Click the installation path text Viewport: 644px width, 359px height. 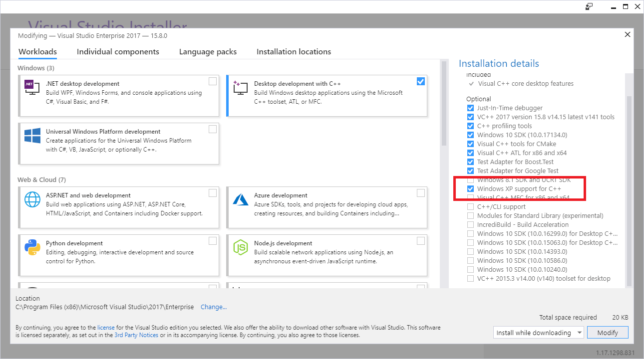[105, 307]
